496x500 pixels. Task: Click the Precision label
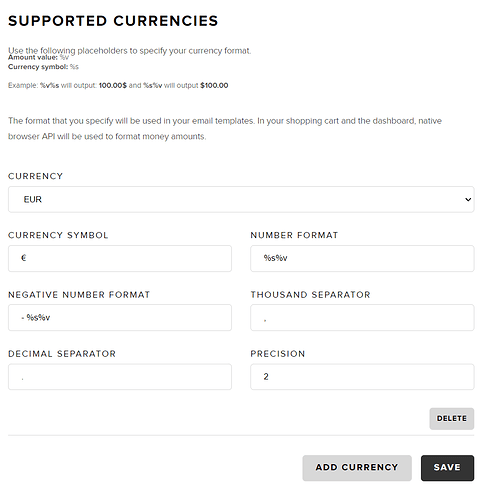(x=278, y=353)
